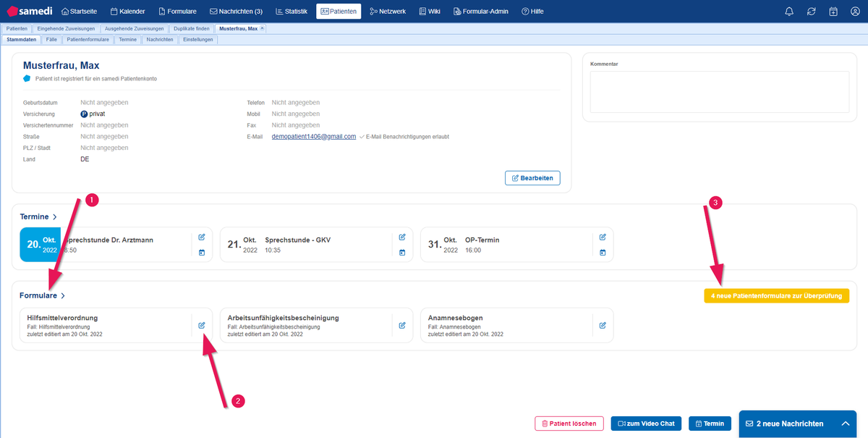Edit the Anamnesebogen form

(602, 324)
